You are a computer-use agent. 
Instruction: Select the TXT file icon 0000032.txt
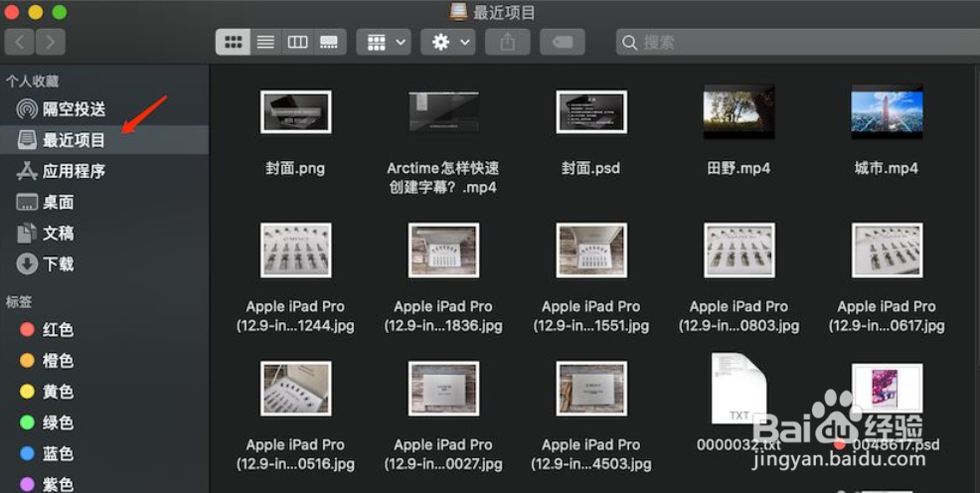point(738,389)
